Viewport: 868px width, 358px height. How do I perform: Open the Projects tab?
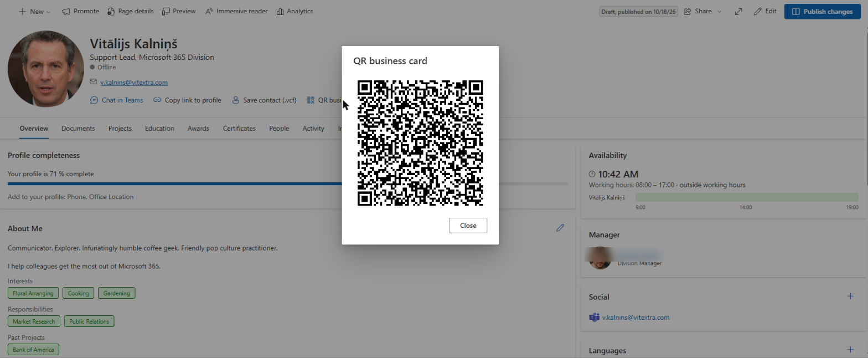pyautogui.click(x=120, y=128)
